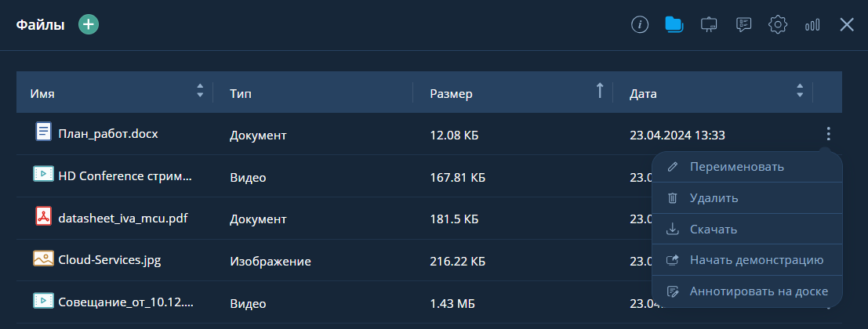Choose Скачать from the context menu

pos(713,230)
